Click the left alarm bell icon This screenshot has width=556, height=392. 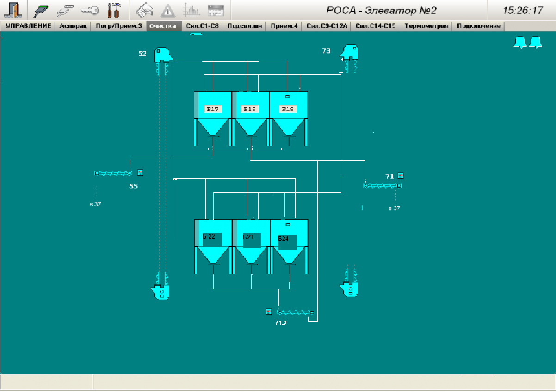[520, 43]
